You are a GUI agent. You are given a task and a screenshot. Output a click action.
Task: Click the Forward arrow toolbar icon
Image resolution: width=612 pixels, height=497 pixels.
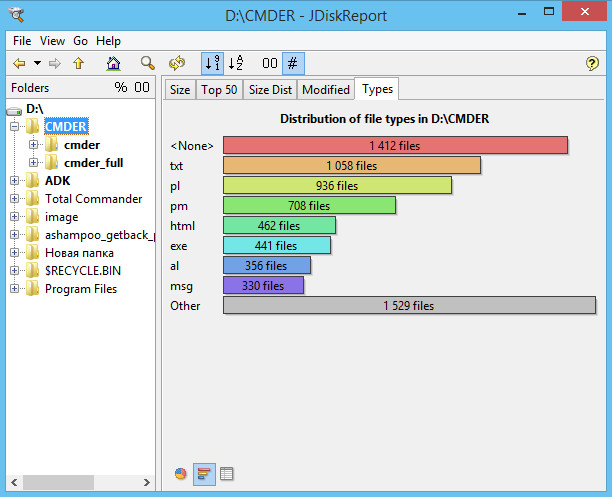(x=55, y=63)
